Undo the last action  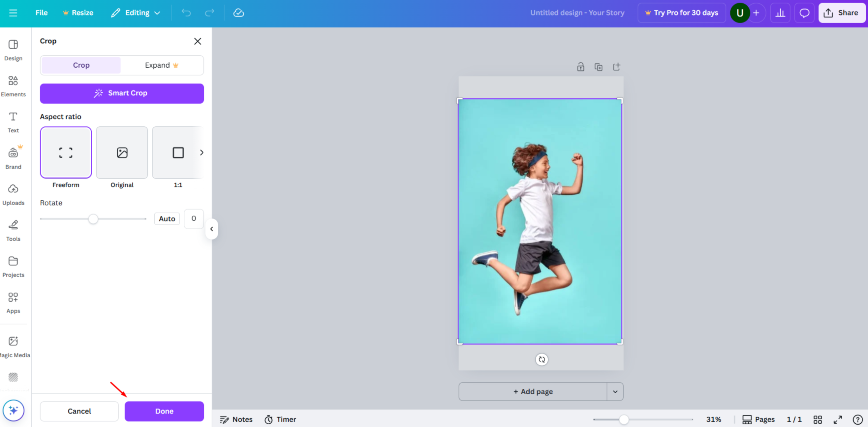click(x=186, y=13)
